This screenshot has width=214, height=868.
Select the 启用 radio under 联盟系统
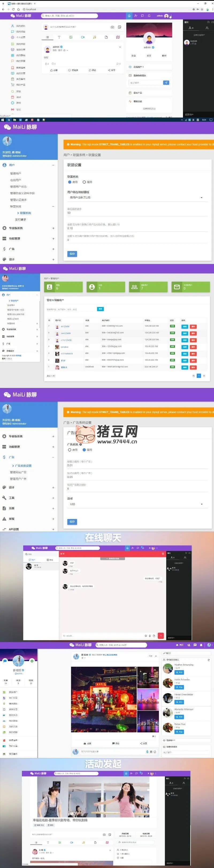coord(70,182)
